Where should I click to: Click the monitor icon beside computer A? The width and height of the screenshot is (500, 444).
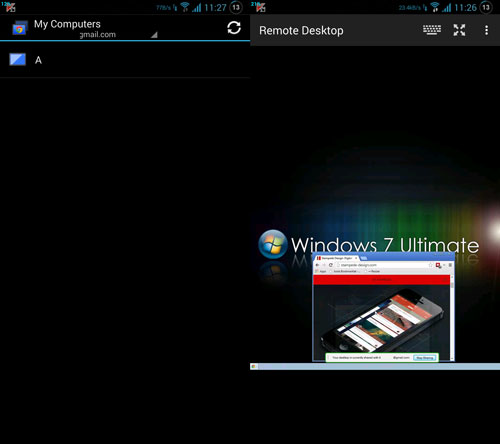click(17, 60)
